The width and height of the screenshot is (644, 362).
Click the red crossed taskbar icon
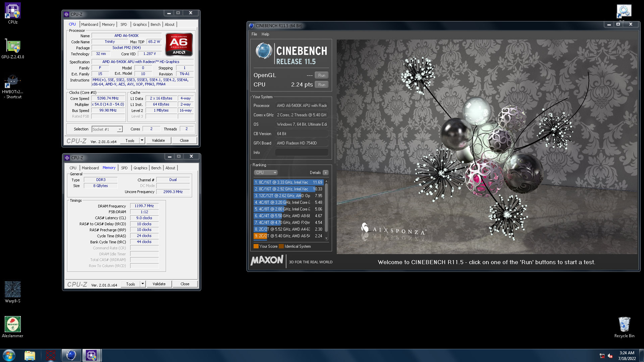[x=51, y=355]
